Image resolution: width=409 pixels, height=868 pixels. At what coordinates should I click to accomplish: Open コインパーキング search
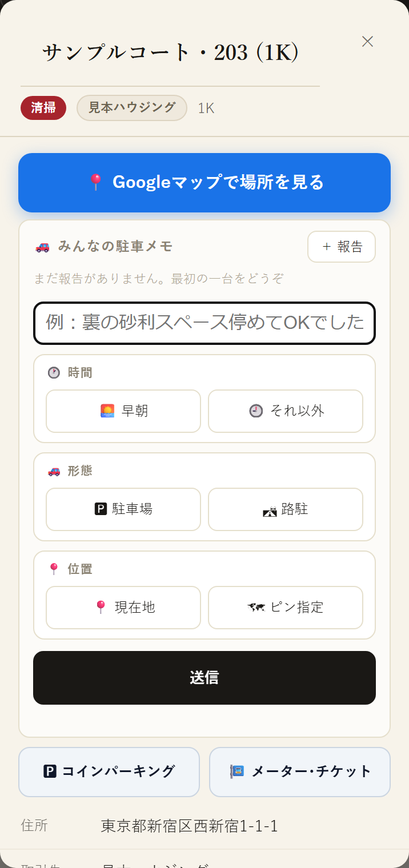click(x=109, y=772)
